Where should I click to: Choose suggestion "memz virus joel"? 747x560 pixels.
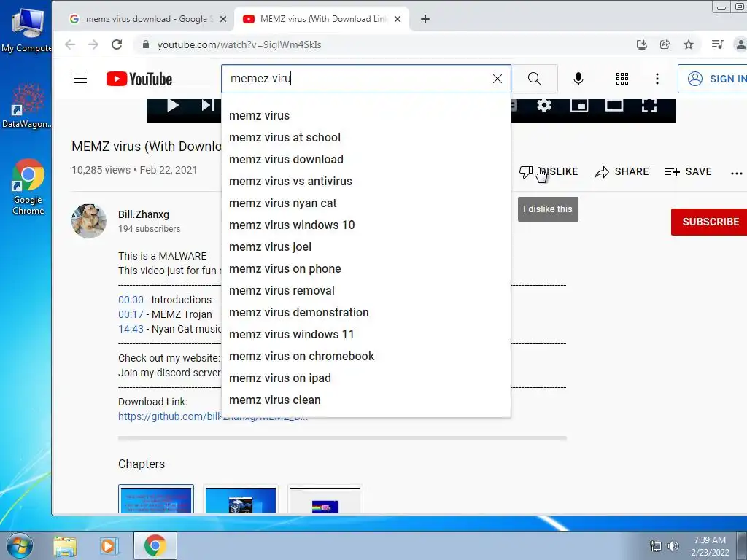pyautogui.click(x=366, y=247)
